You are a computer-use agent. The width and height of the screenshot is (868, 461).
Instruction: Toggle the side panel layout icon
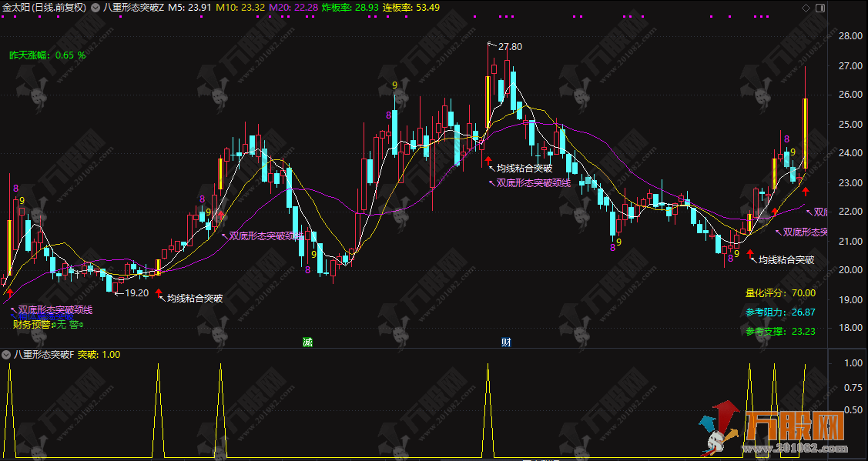[819, 7]
